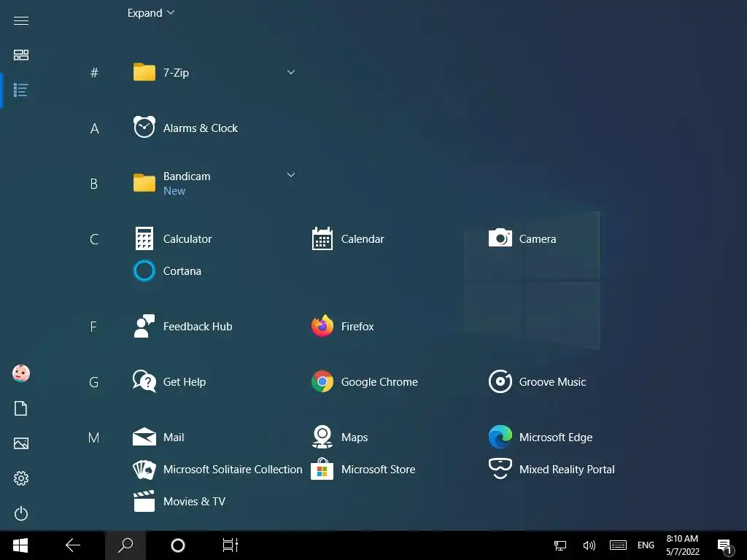Image resolution: width=747 pixels, height=560 pixels.
Task: Open the Documents sidebar icon
Action: (x=21, y=408)
